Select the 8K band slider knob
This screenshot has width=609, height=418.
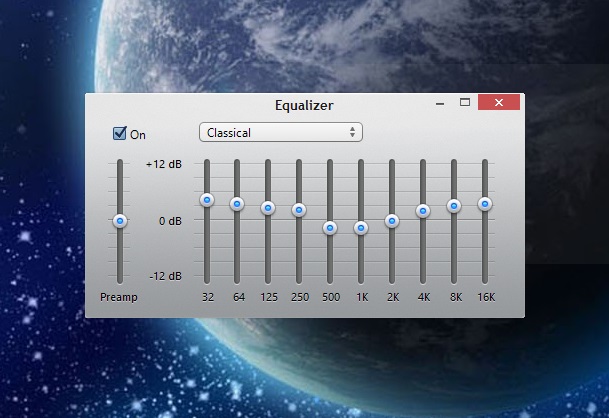(453, 206)
